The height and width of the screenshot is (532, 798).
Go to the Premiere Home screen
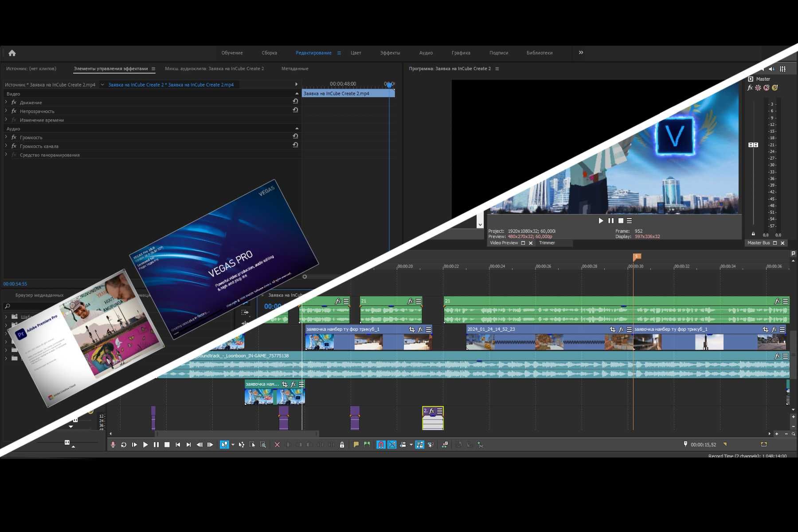pyautogui.click(x=12, y=53)
